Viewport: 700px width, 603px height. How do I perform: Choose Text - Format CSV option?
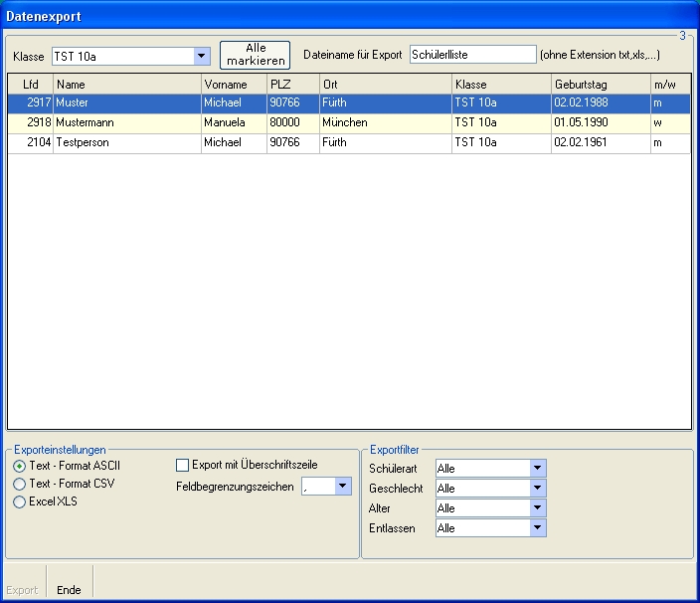[20, 484]
